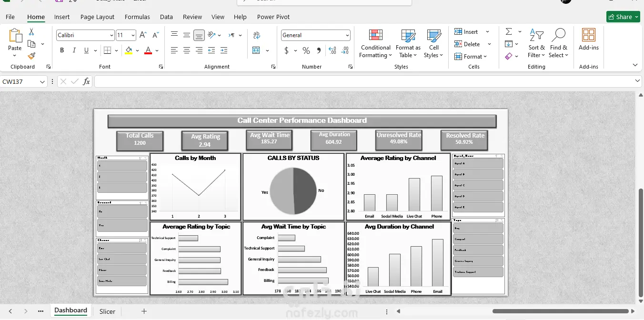Screen dimensions: 644x320
Task: Add a new sheet with plus
Action: (144, 311)
